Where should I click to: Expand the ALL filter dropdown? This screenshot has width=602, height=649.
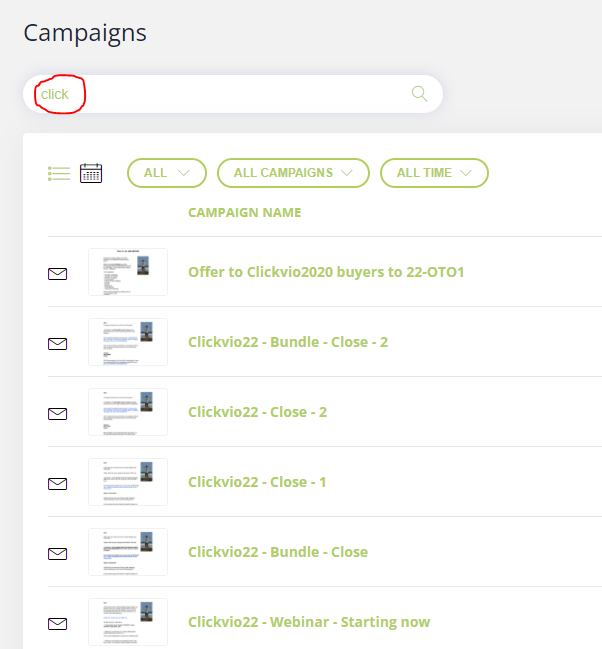point(166,173)
